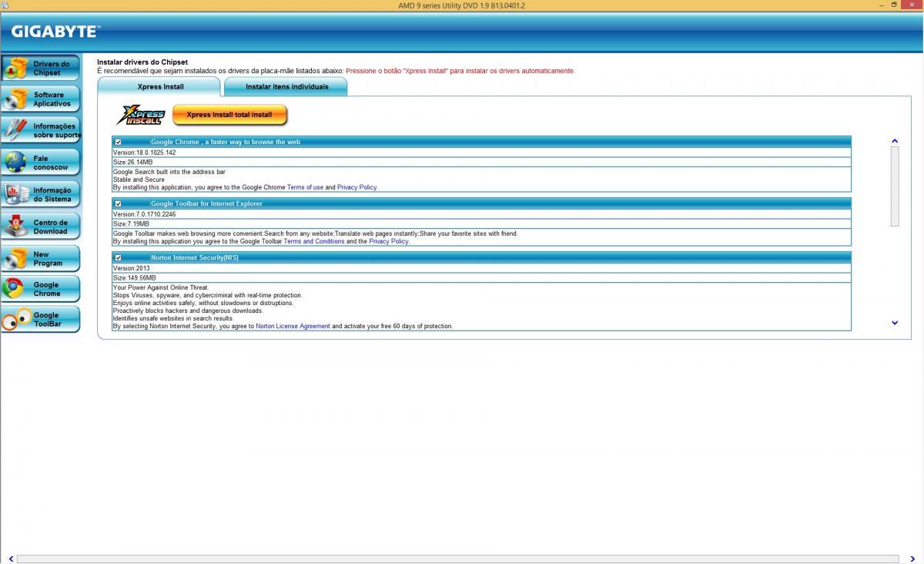
Task: Click the window icon in title bar
Action: coord(5,5)
